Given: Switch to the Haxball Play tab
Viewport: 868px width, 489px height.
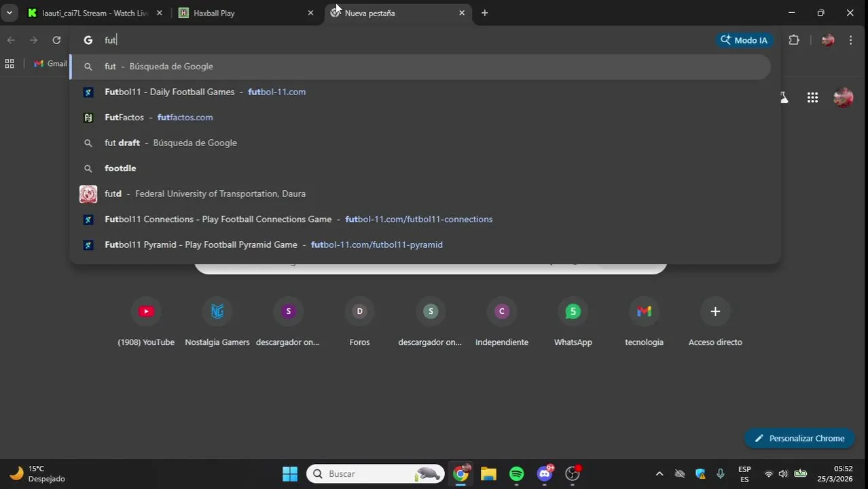Looking at the screenshot, I should pos(246,13).
